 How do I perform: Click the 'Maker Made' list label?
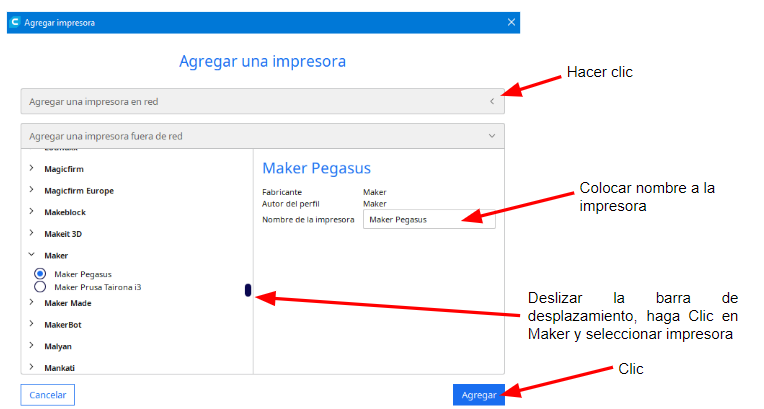coord(68,303)
